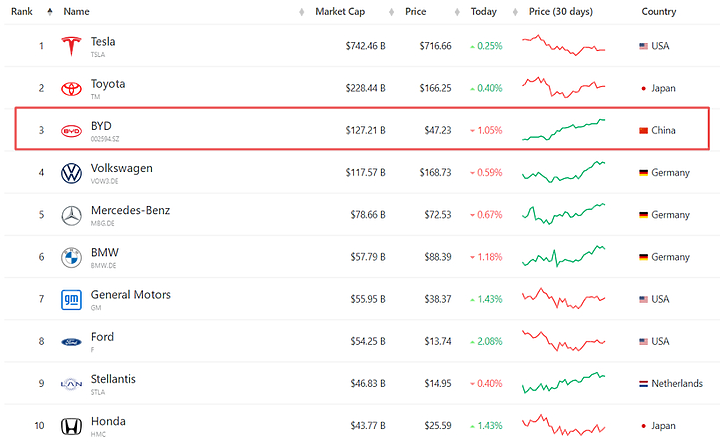This screenshot has height=444, width=720.
Task: Sort by Today column header
Action: 484,11
